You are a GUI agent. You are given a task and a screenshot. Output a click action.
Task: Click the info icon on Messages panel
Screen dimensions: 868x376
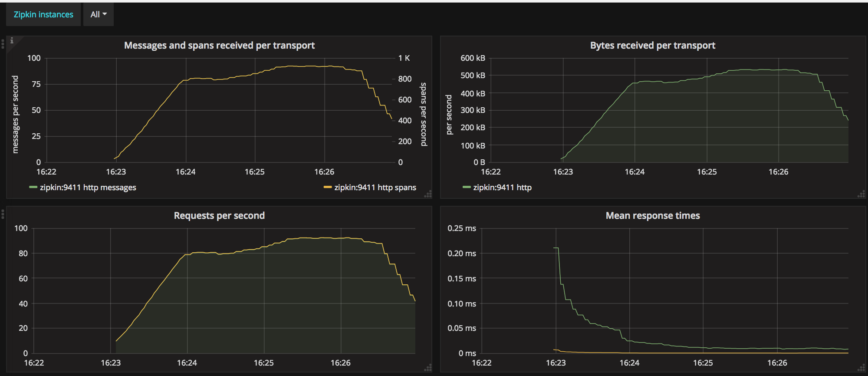coord(12,41)
